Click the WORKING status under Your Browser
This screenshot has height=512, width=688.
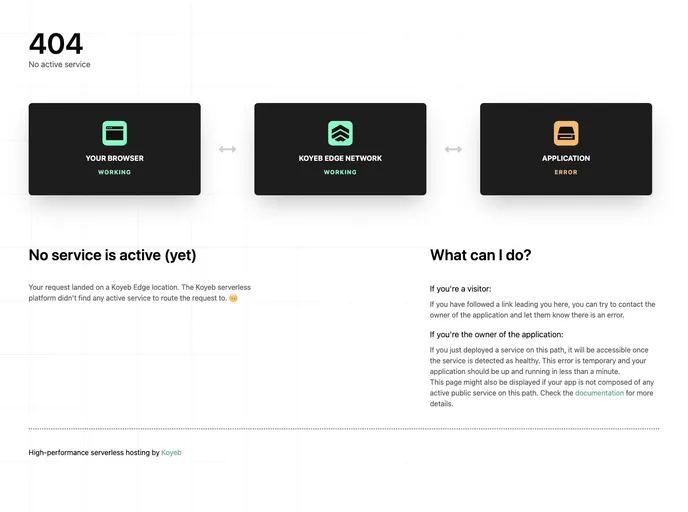[x=115, y=172]
